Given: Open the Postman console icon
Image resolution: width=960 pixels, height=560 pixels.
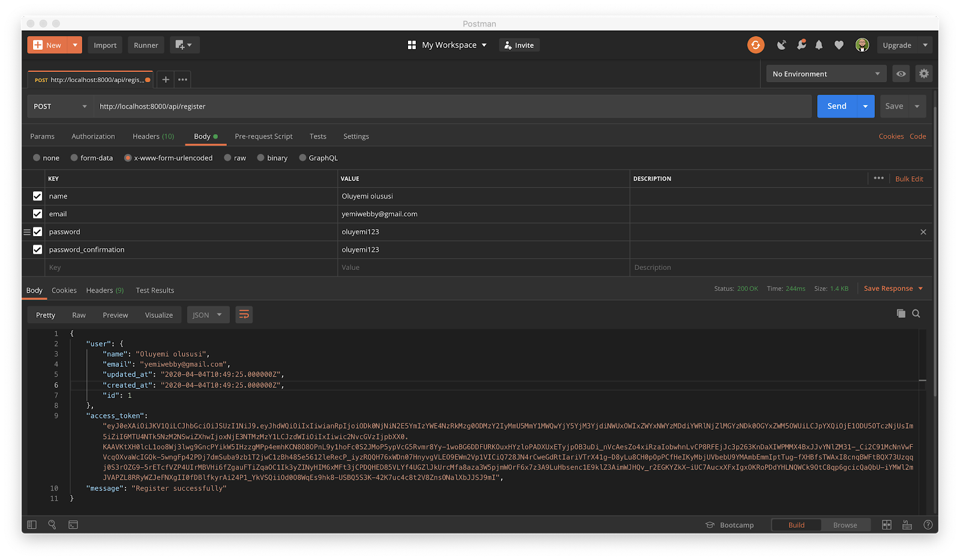Looking at the screenshot, I should coord(73,525).
